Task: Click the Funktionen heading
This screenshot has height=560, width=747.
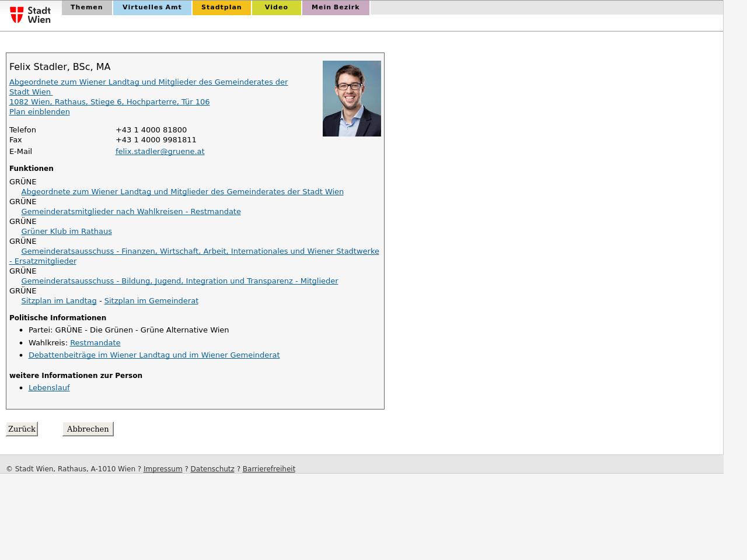Action: click(x=32, y=168)
